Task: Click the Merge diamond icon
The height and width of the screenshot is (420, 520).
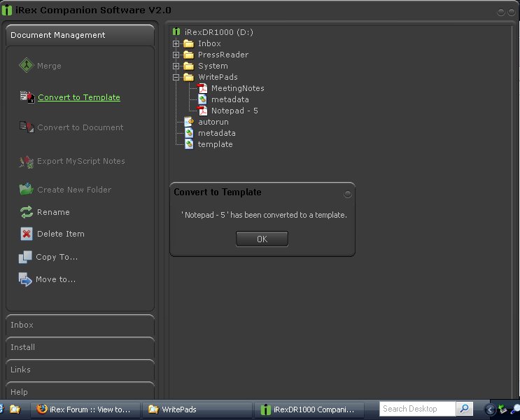Action: click(x=26, y=65)
